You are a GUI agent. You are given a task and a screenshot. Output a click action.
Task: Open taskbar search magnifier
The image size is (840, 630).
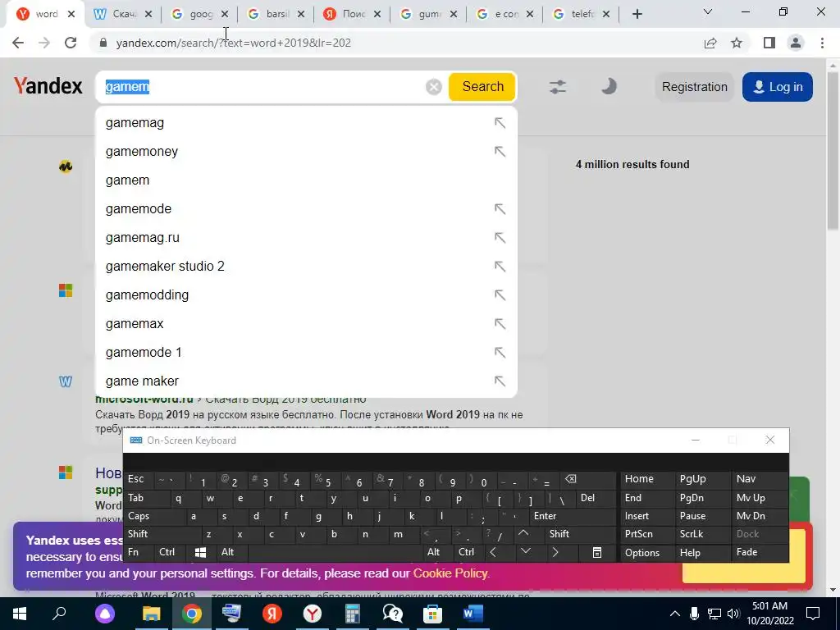click(59, 614)
